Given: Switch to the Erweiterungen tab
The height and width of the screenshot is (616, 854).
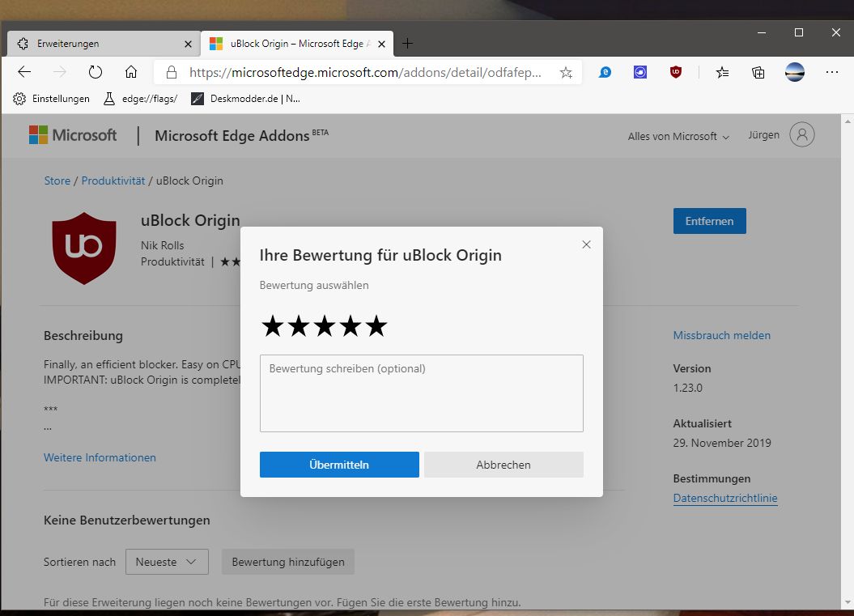Looking at the screenshot, I should pyautogui.click(x=104, y=44).
